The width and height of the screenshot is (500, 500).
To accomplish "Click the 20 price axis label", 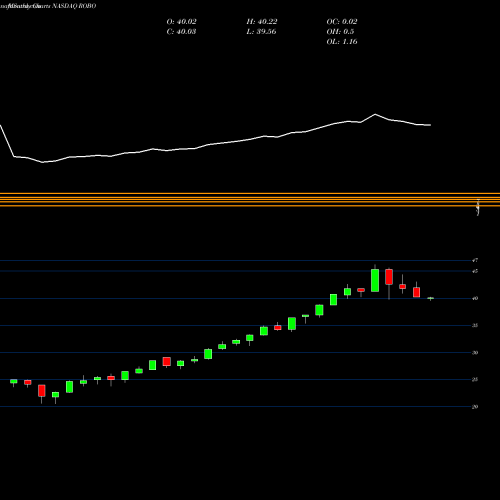I will (x=475, y=407).
